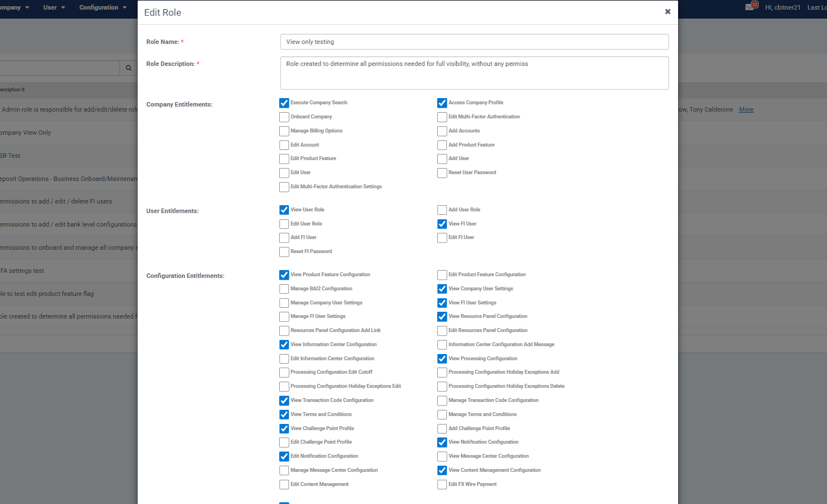The height and width of the screenshot is (504, 827).
Task: Expand the Company menu in navbar
Action: pyautogui.click(x=14, y=7)
